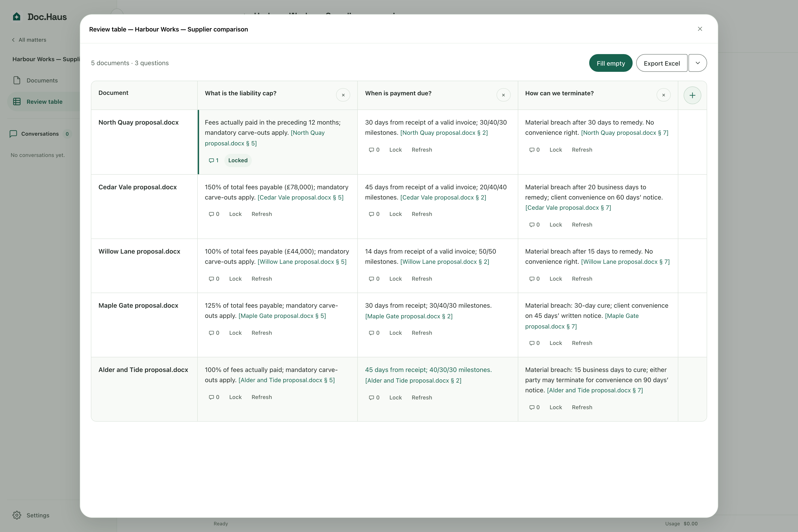Export the table to Excel
This screenshot has height=532, width=798.
coord(662,63)
